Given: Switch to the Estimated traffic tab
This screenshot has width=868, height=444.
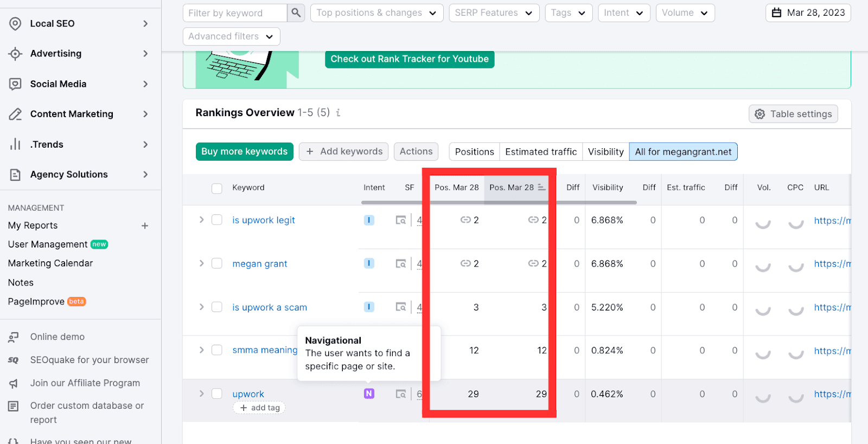Looking at the screenshot, I should click(541, 152).
